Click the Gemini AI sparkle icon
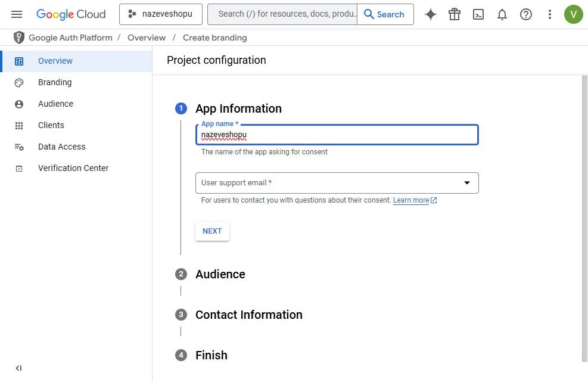This screenshot has height=382, width=588. coord(431,14)
